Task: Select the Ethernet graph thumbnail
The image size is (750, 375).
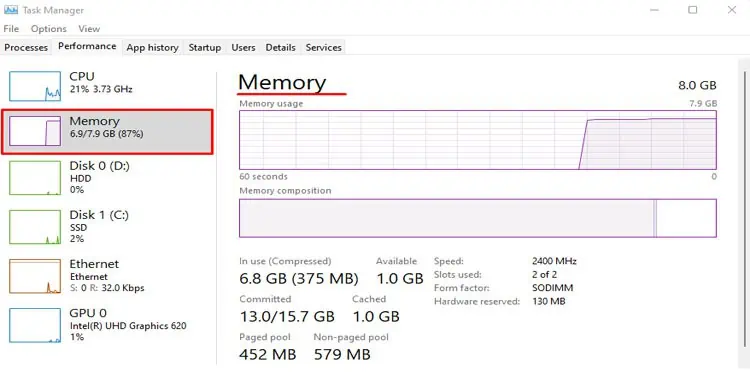Action: coord(35,276)
